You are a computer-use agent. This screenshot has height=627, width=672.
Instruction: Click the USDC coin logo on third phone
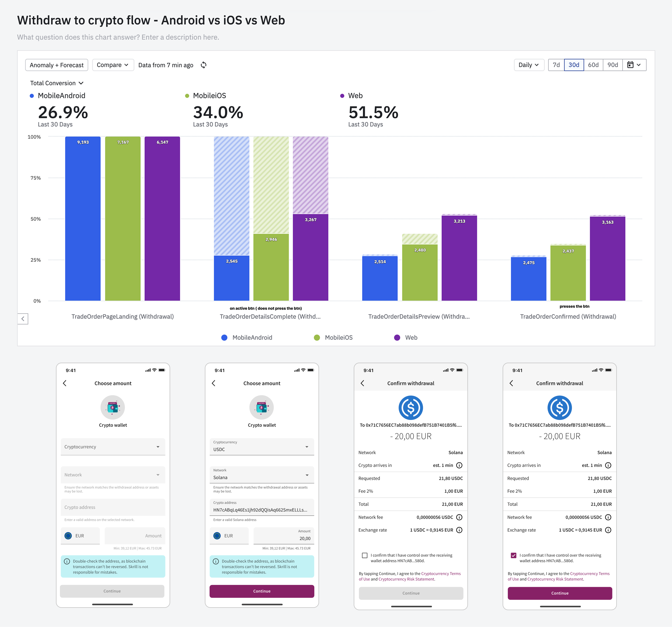coord(411,408)
